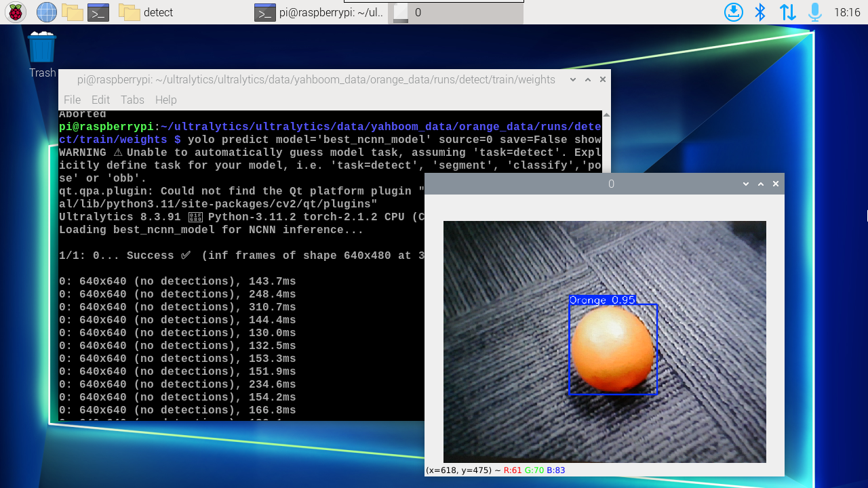Click the 'R:61' red value in status bar
The width and height of the screenshot is (868, 488).
[x=513, y=470]
